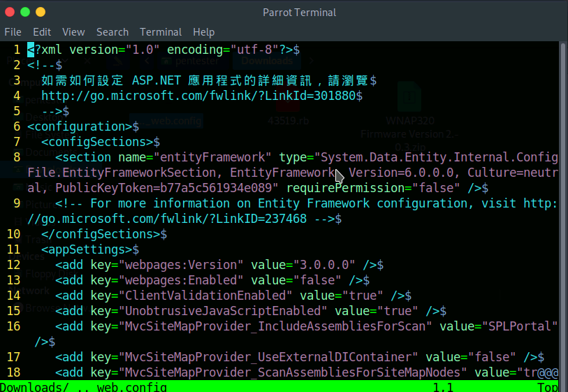Open the Edit menu
Viewport: 568px width, 392px height.
coord(42,32)
